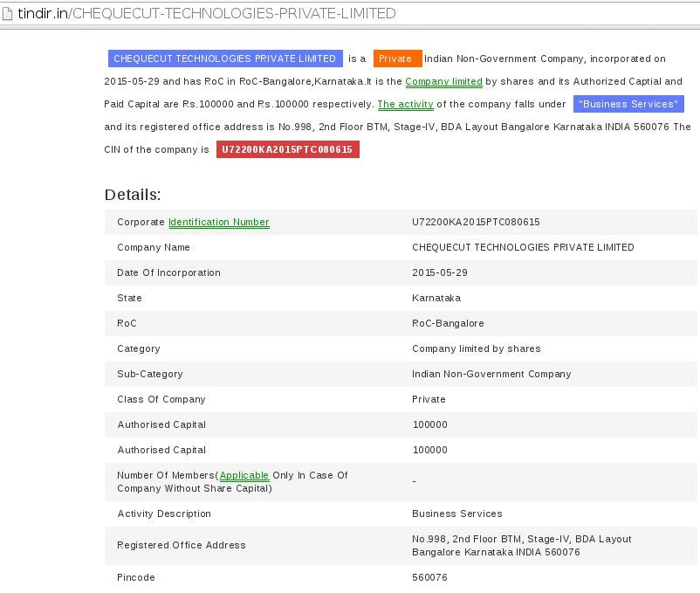Select the 560076 value in Pincode row

coord(429,578)
